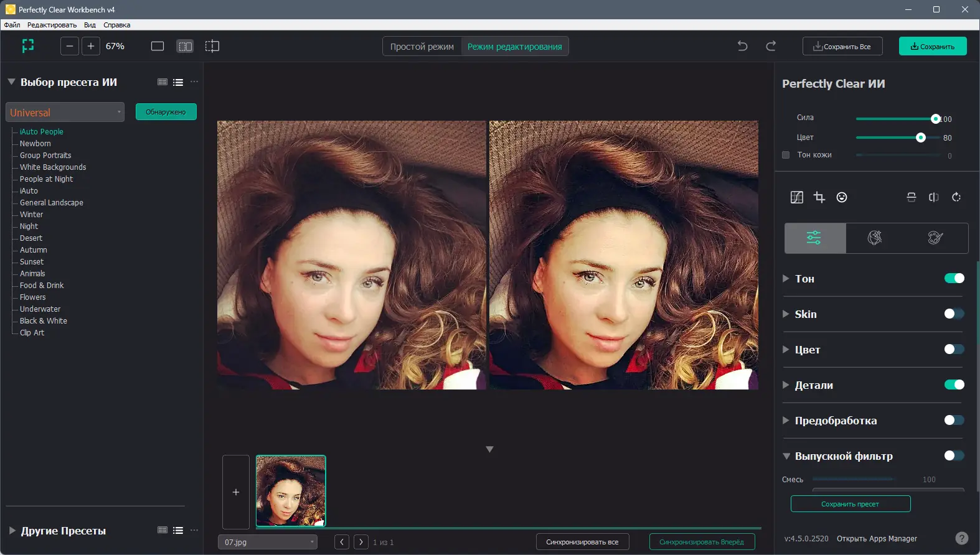Image resolution: width=980 pixels, height=555 pixels.
Task: Select the crop tool
Action: [x=819, y=197]
